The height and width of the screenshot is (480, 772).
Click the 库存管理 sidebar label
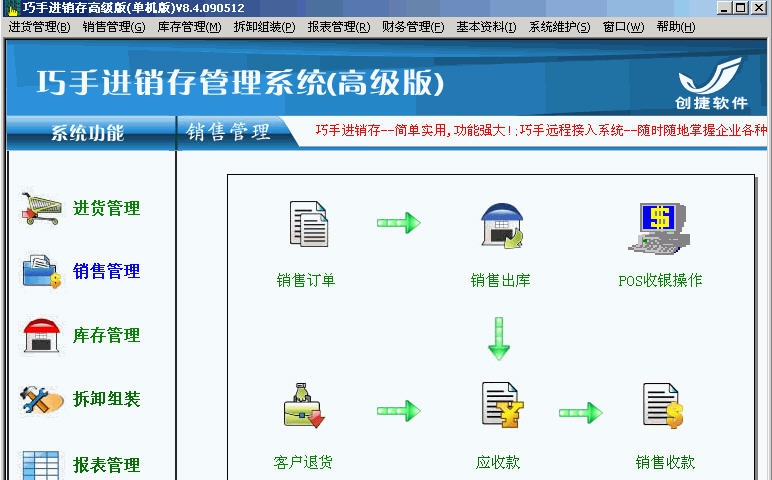(106, 335)
